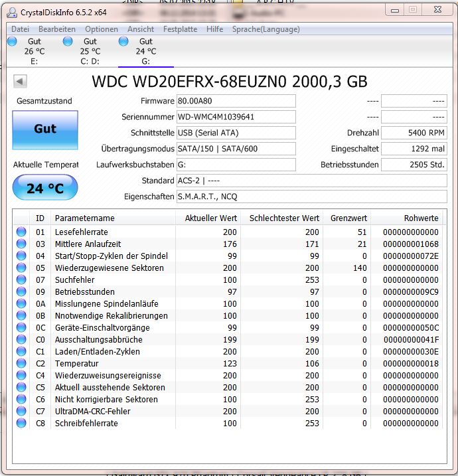The width and height of the screenshot is (458, 476).
Task: Click status orb of Laden/Entladen-Zyklen row
Action: coord(21,352)
